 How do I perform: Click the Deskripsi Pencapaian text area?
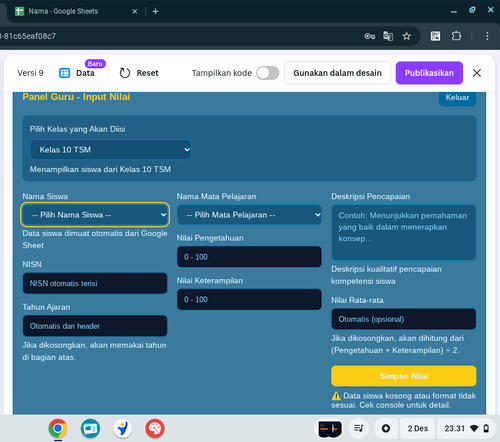[403, 232]
